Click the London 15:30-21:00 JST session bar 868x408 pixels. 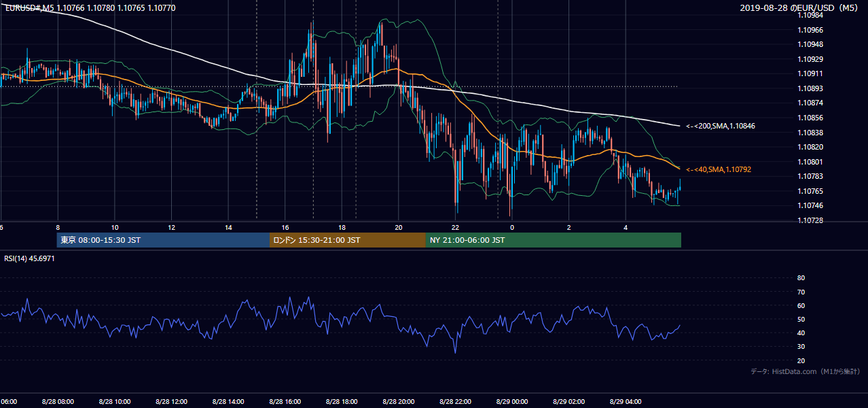pyautogui.click(x=348, y=240)
